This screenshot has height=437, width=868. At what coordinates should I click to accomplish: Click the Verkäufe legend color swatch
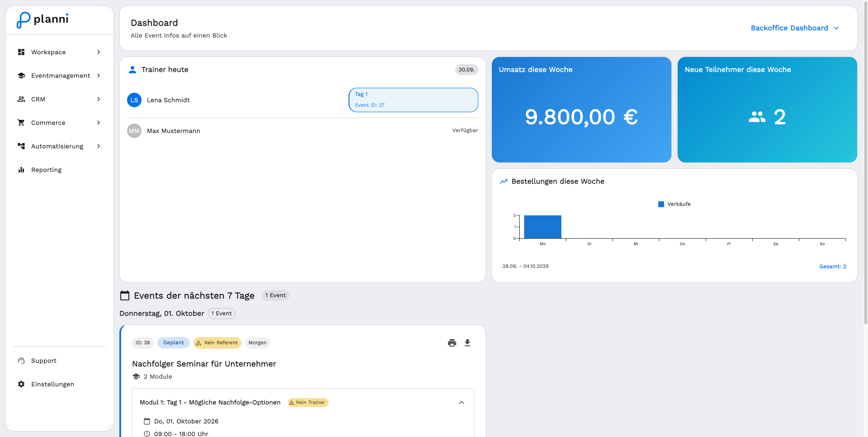tap(661, 204)
